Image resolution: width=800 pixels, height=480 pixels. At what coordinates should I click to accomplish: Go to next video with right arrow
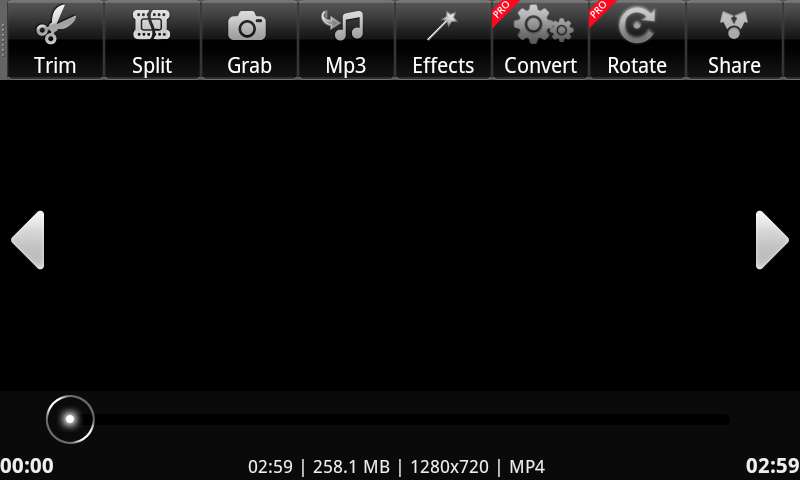coord(772,240)
